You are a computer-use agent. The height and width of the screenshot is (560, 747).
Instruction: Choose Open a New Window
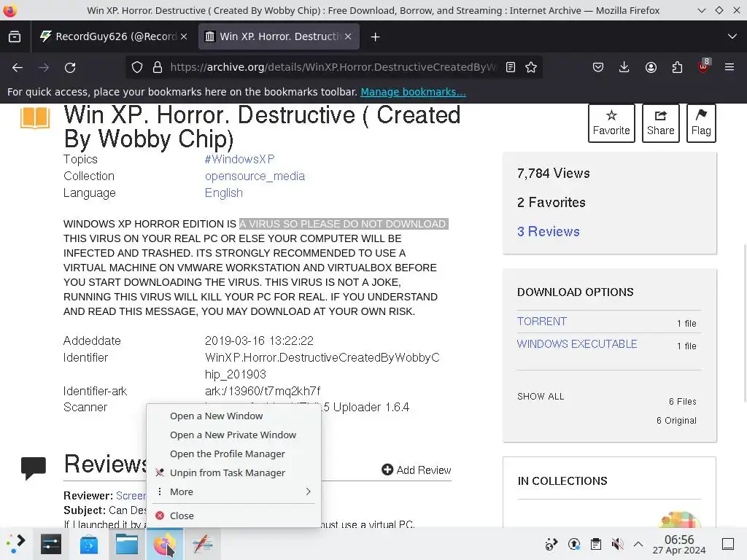point(233,416)
